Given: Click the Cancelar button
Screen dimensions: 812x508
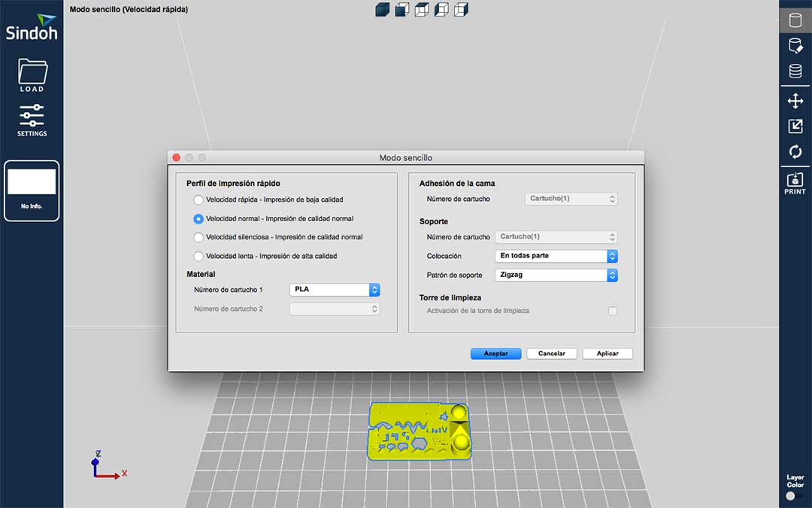Looking at the screenshot, I should (552, 354).
